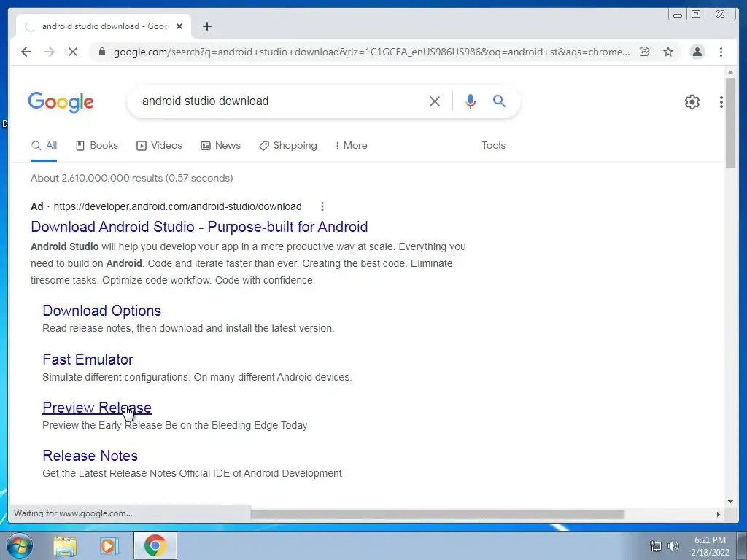This screenshot has width=747, height=560.
Task: Bookmark this page with the star
Action: [x=668, y=52]
